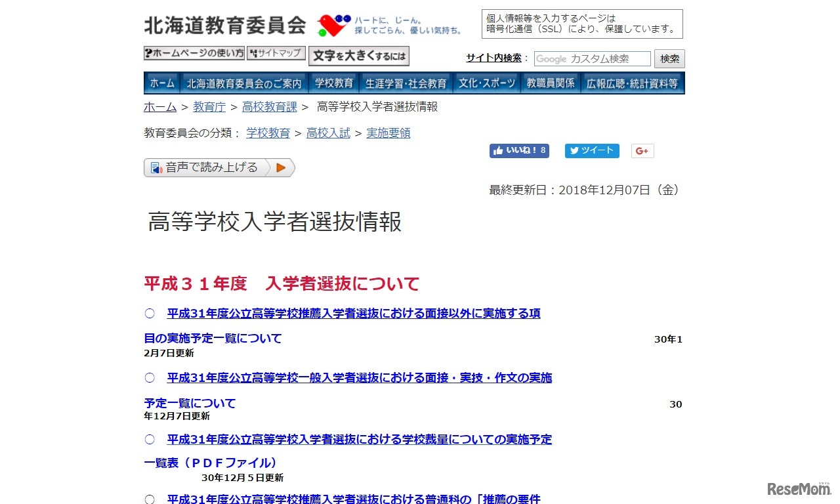Click the SSL 暗号化通信 notice box
The image size is (840, 504).
(x=582, y=24)
